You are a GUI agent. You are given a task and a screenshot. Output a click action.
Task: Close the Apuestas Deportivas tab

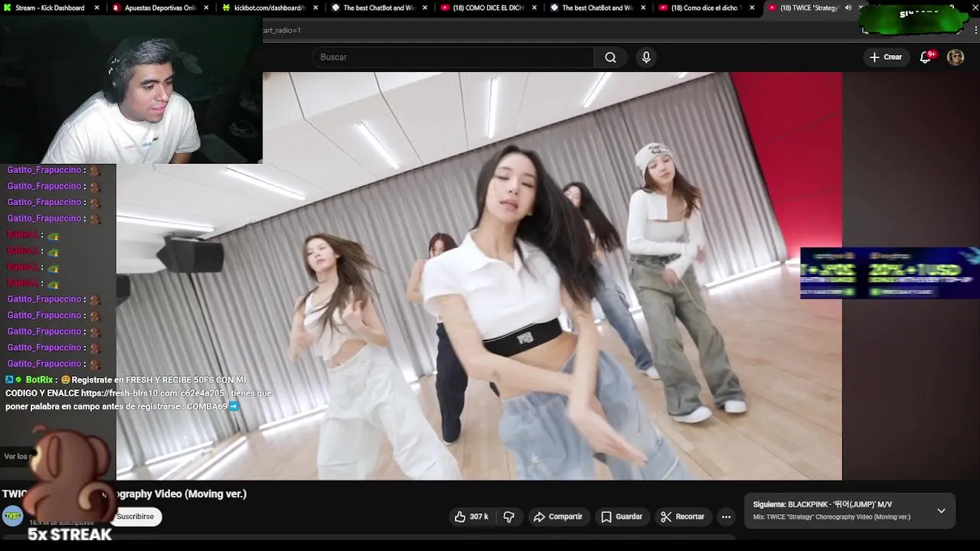(x=206, y=8)
